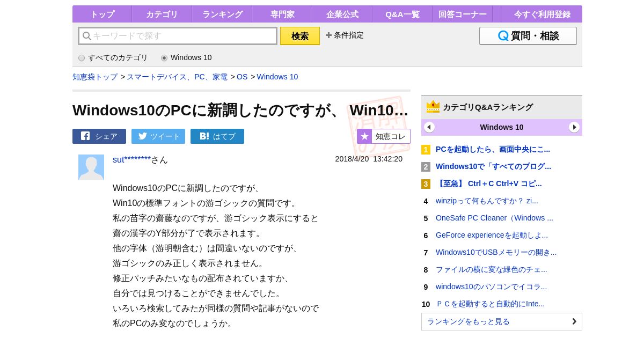Click the 知恵コレ button label

[391, 136]
